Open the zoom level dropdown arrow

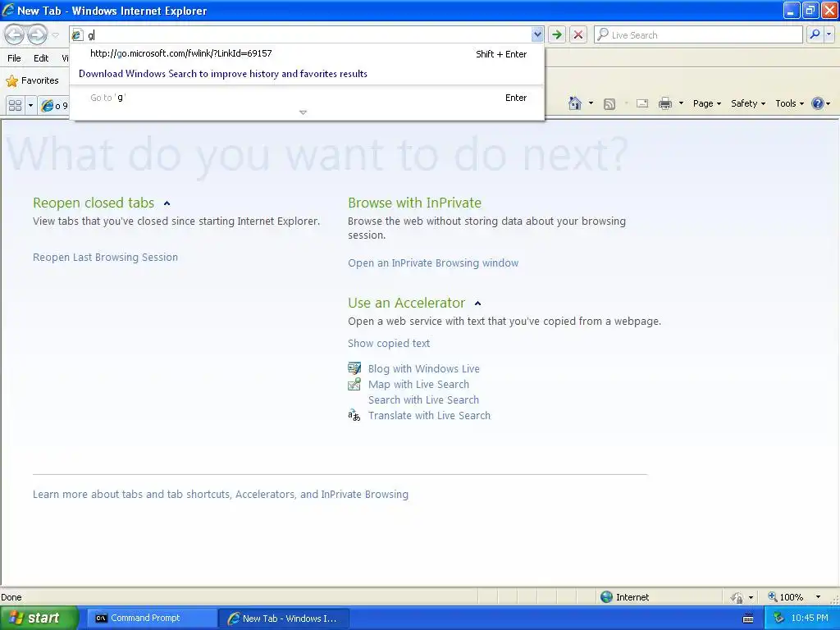(x=818, y=597)
